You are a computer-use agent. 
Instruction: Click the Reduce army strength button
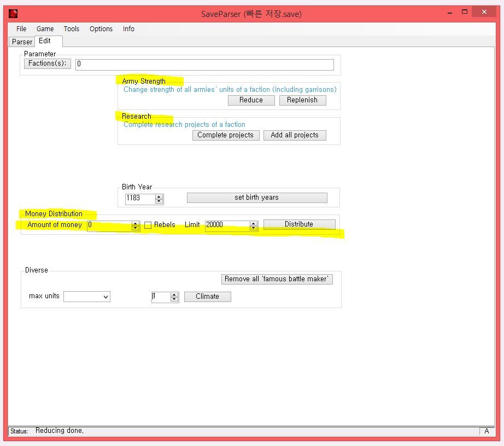(x=251, y=100)
